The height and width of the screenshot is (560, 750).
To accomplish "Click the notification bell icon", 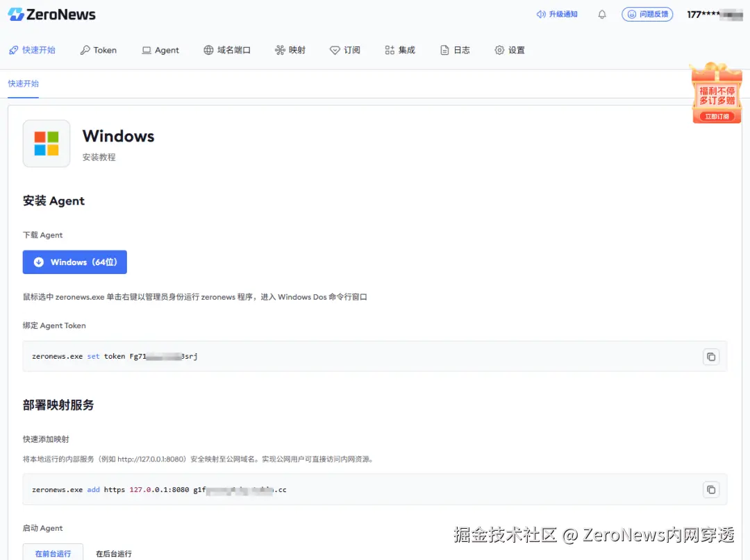I will [x=601, y=15].
